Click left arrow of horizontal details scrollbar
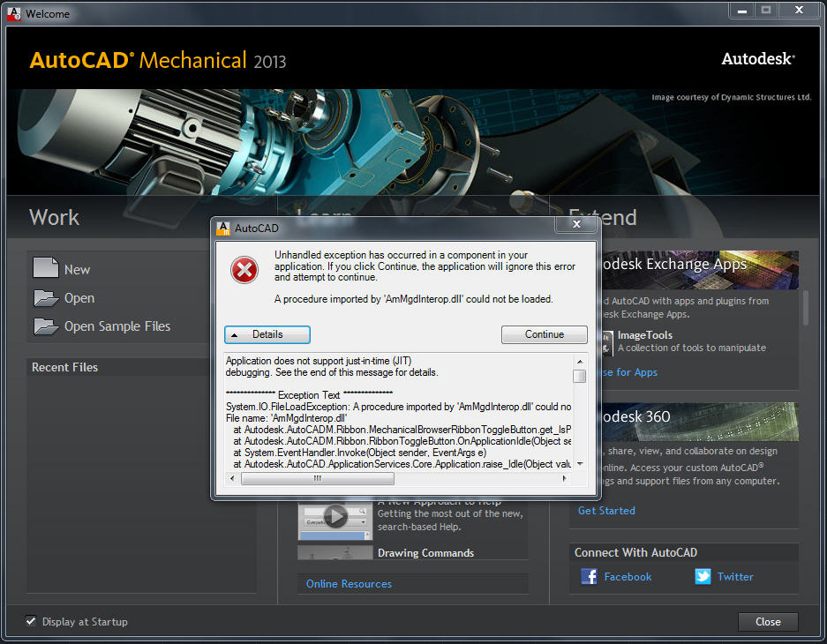Screen dimensions: 827x644 [232, 478]
